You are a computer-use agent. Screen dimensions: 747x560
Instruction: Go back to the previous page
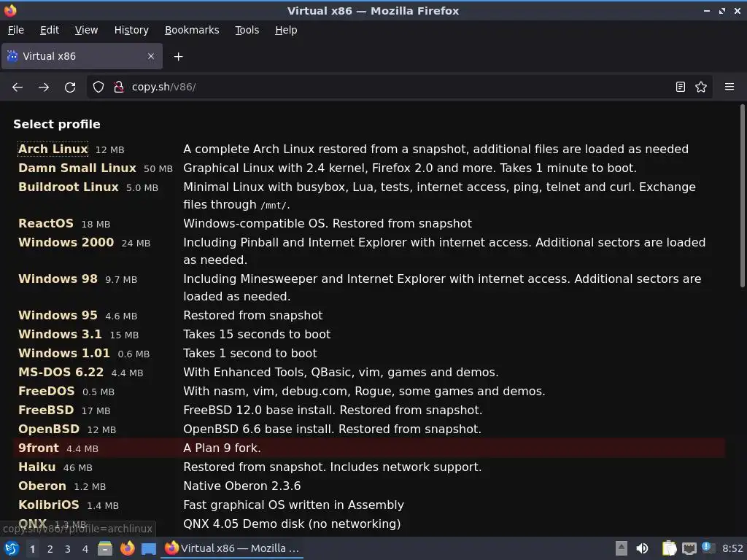click(18, 87)
